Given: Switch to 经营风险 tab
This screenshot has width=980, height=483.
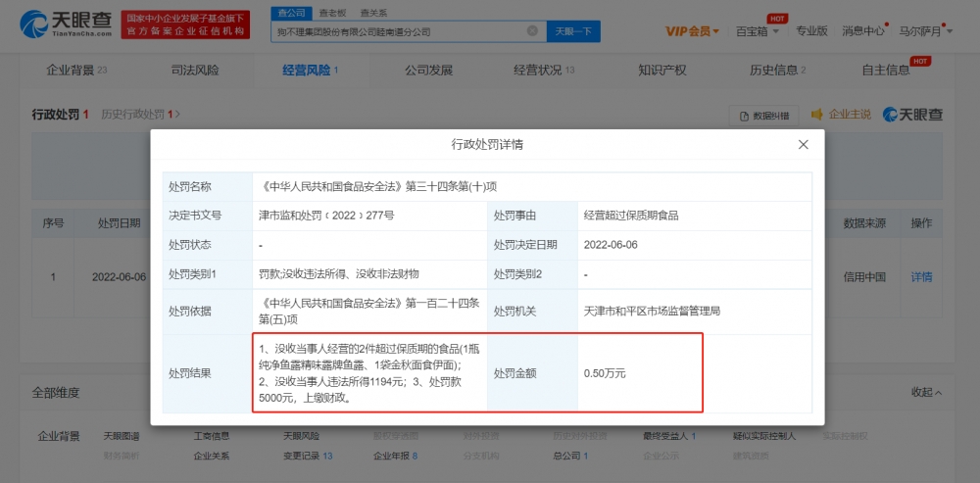Looking at the screenshot, I should (310, 70).
